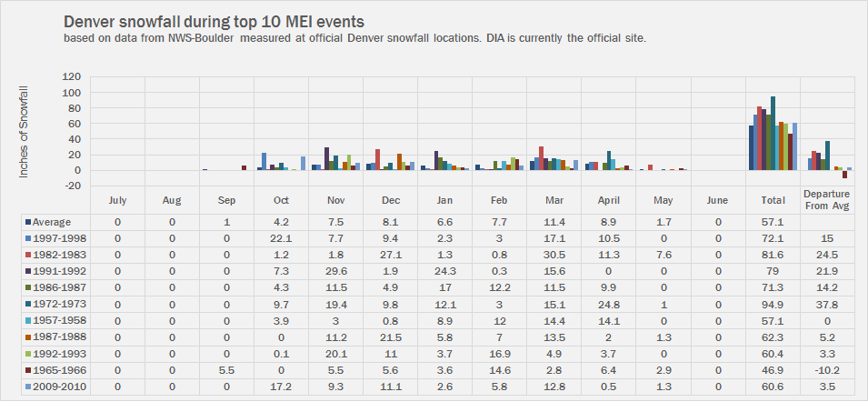868x402 pixels.
Task: Click the 'Inches of Snowfall' axis label
Action: coord(25,132)
